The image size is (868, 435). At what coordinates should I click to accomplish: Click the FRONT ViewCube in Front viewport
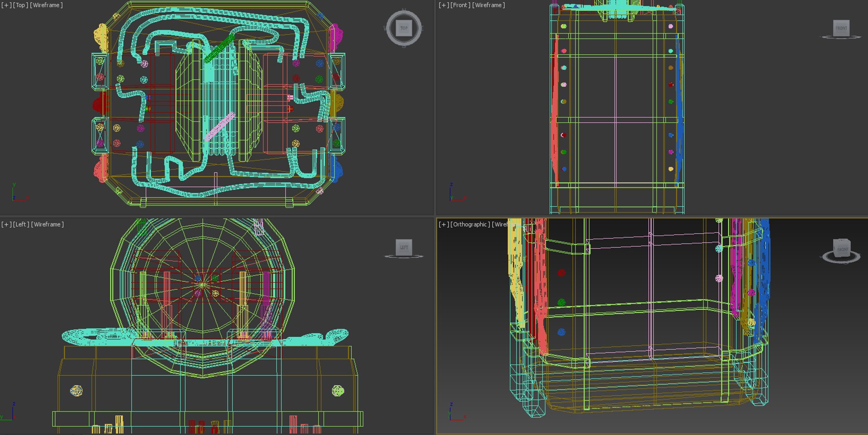[841, 28]
